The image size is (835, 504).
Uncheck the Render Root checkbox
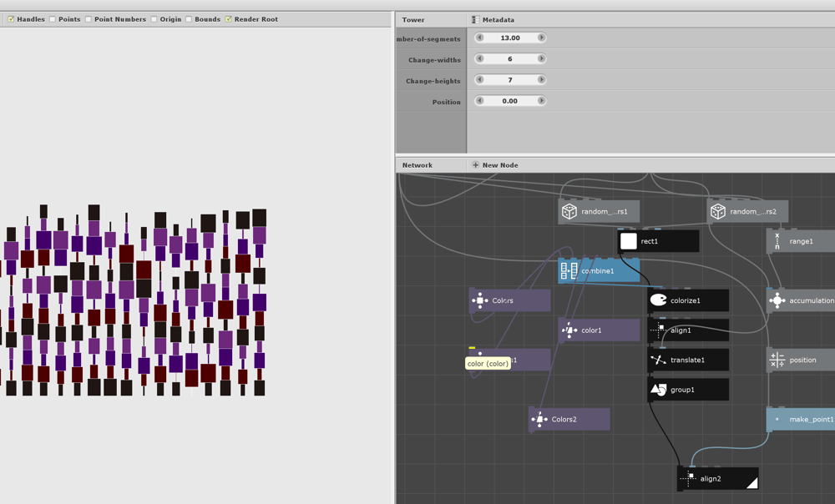coord(229,19)
